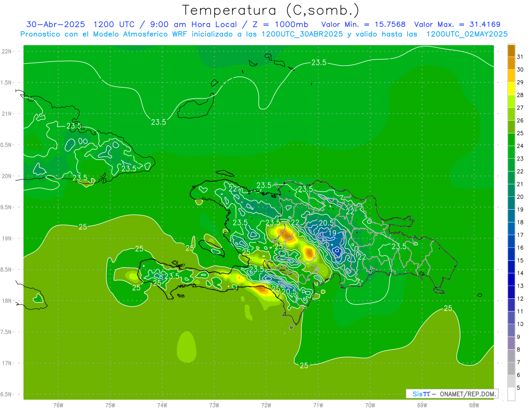Image resolution: width=532 pixels, height=411 pixels.
Task: Click the "10" value on the color scale
Action: pyautogui.click(x=520, y=324)
